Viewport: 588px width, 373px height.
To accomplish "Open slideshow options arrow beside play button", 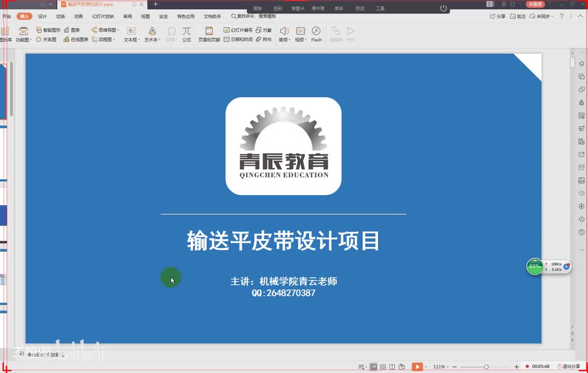I will [x=425, y=367].
